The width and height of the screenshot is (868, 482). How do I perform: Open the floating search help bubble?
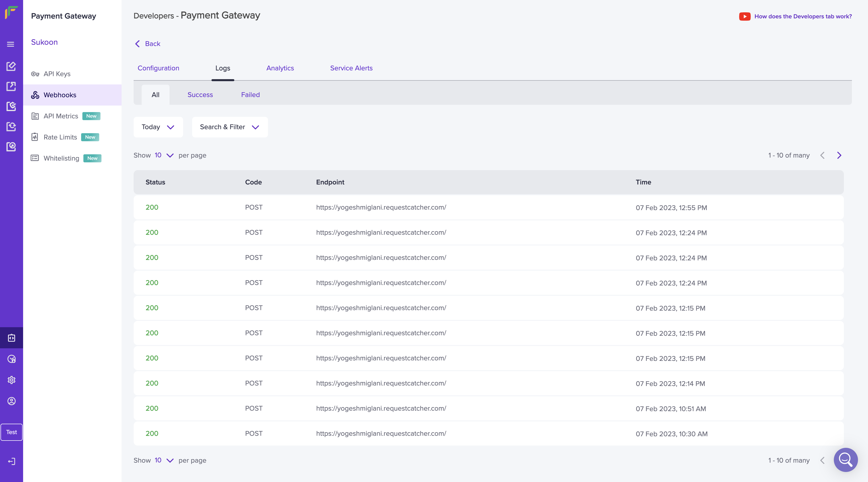845,460
